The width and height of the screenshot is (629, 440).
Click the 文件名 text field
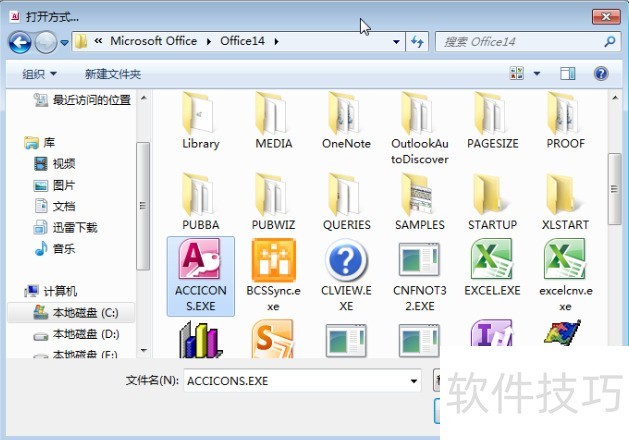(296, 381)
